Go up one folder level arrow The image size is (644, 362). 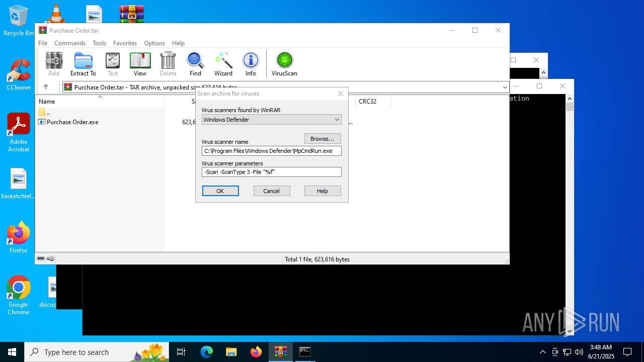point(46,87)
